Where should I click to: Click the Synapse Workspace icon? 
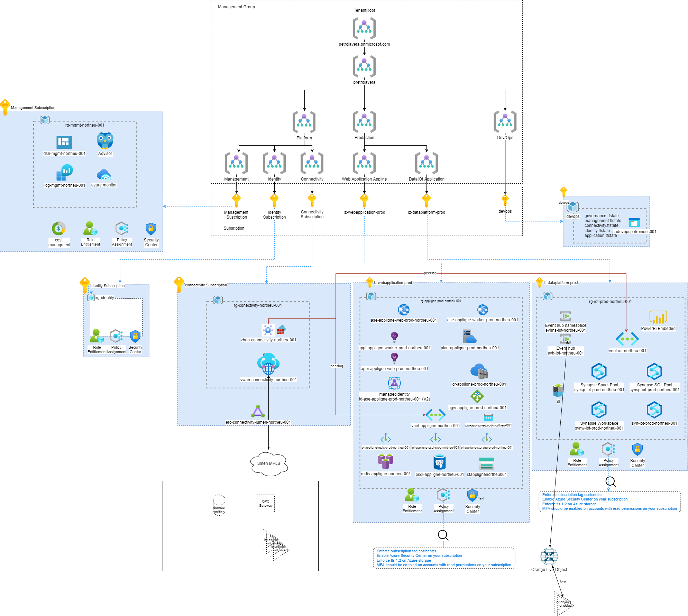click(x=599, y=410)
